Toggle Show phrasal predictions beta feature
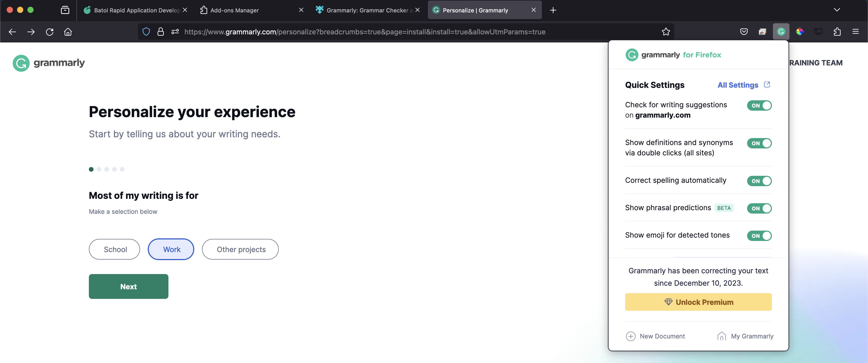 tap(761, 208)
